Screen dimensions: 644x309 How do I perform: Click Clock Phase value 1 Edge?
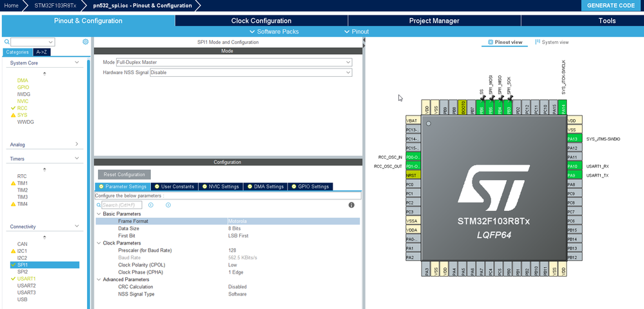[x=236, y=272]
